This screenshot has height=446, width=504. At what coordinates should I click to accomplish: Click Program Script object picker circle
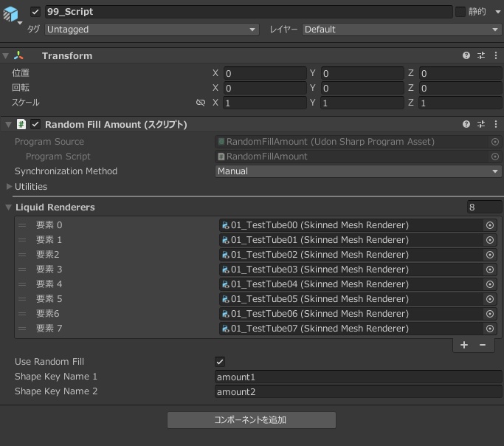point(495,157)
